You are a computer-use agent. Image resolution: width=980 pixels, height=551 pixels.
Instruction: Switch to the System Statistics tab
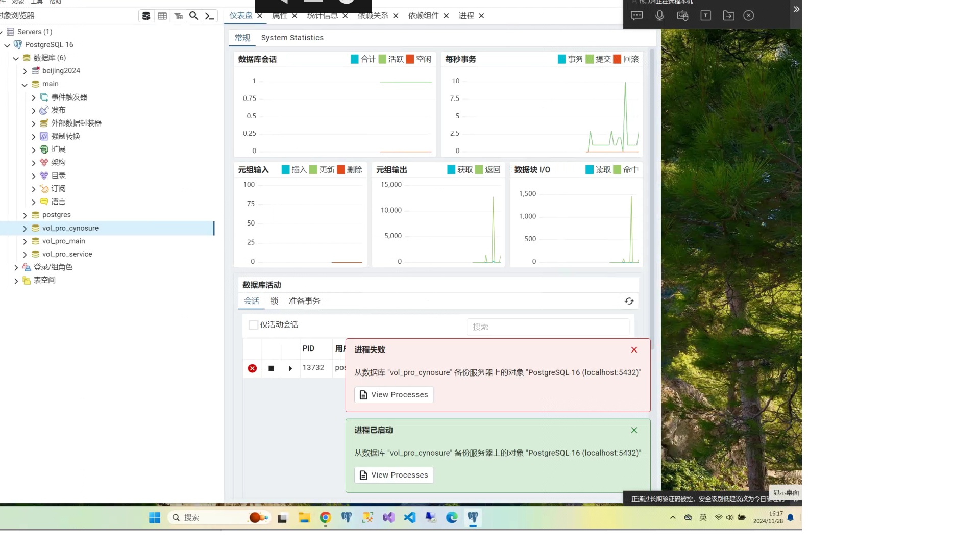(292, 38)
